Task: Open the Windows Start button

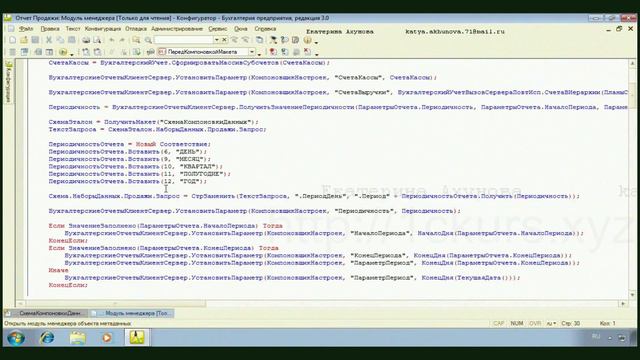Action: (16, 338)
